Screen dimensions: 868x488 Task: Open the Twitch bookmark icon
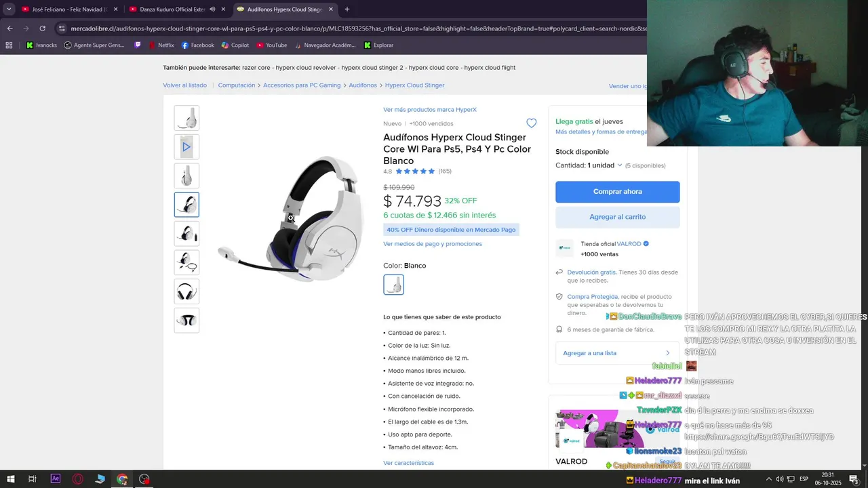pos(138,45)
